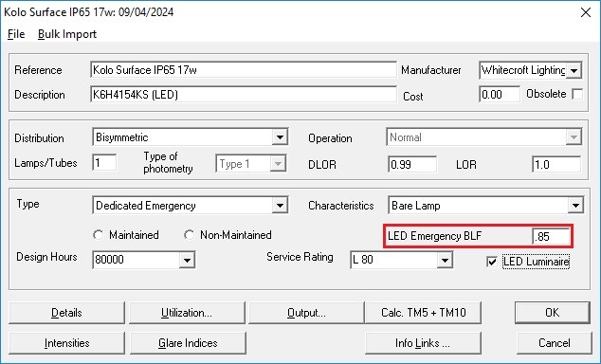Toggle the Obsolete checkbox
The image size is (601, 364).
(577, 94)
